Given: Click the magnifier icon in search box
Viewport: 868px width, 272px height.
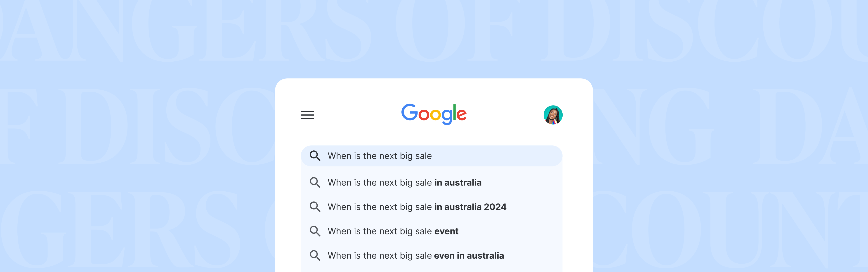Looking at the screenshot, I should pos(315,156).
